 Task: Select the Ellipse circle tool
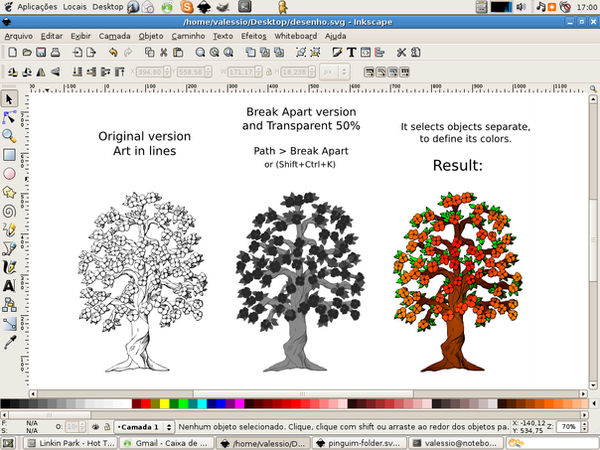(9, 173)
